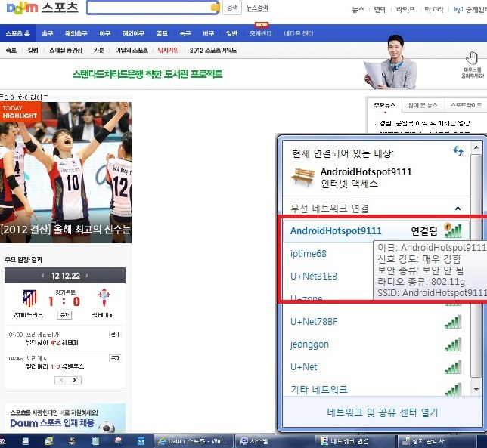This screenshot has height=448, width=487.
Task: Select the 축구 navigation tab
Action: click(48, 33)
